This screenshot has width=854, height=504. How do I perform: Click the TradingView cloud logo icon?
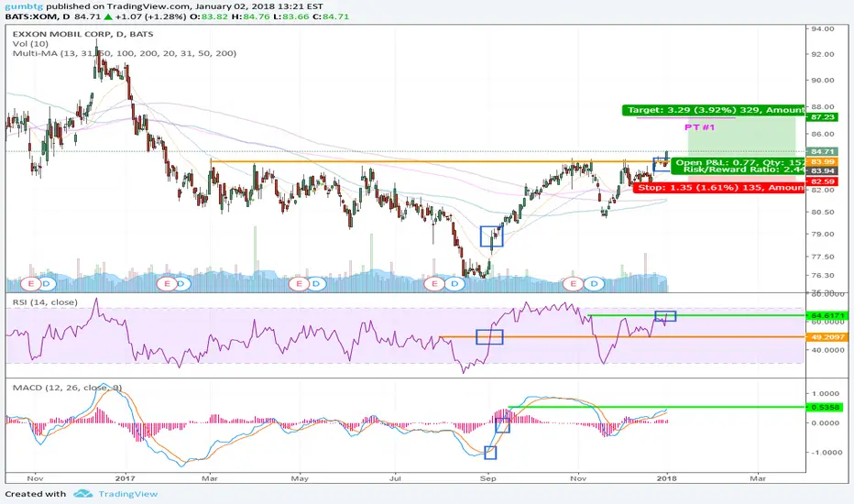82,494
